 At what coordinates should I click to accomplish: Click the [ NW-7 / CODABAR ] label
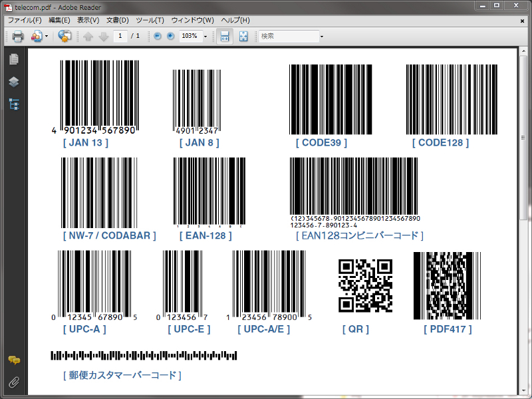point(110,236)
